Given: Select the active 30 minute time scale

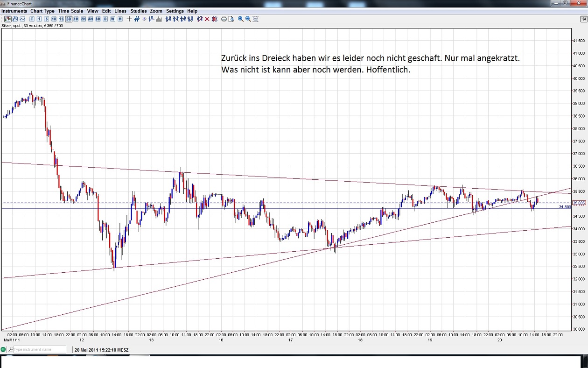Looking at the screenshot, I should click(69, 19).
